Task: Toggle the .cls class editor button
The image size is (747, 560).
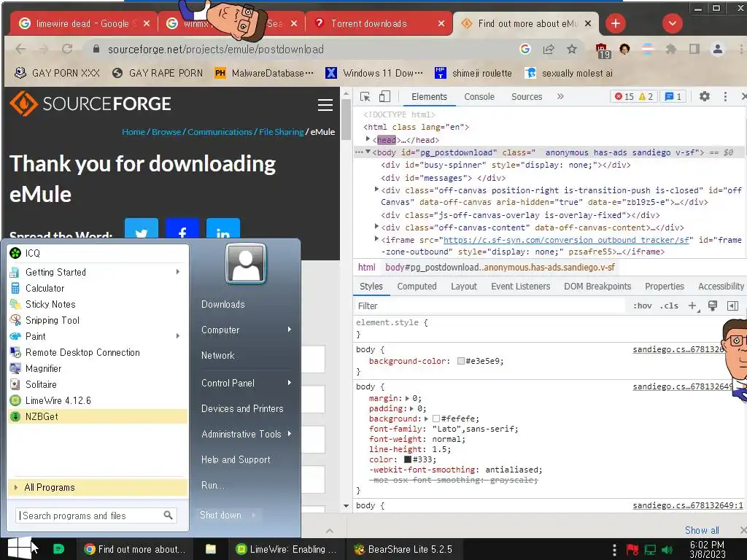Action: 669,306
